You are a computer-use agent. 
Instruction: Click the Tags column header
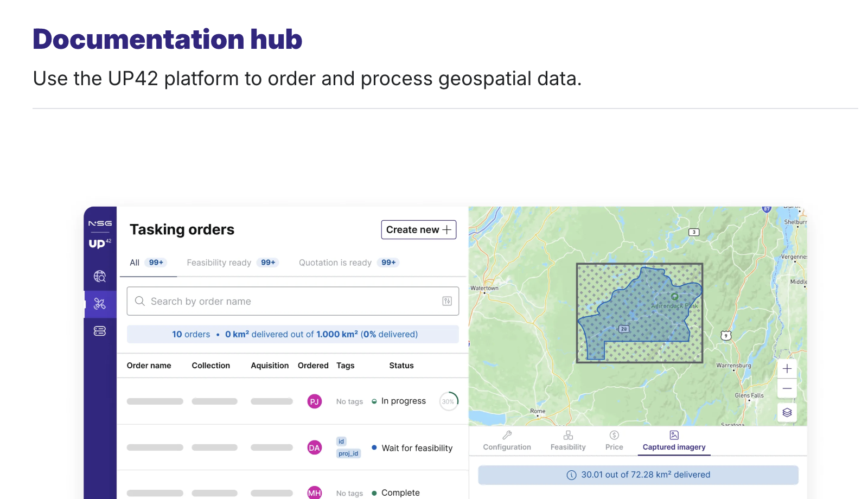point(345,366)
